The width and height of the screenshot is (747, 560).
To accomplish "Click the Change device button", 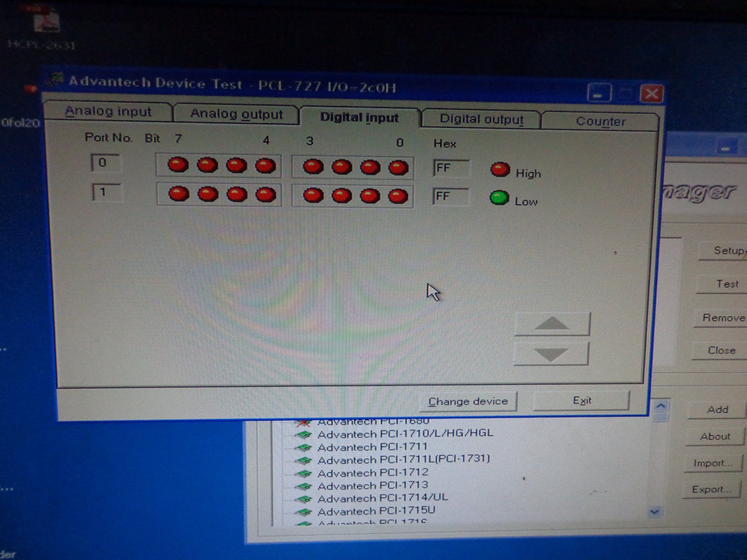I will point(468,402).
